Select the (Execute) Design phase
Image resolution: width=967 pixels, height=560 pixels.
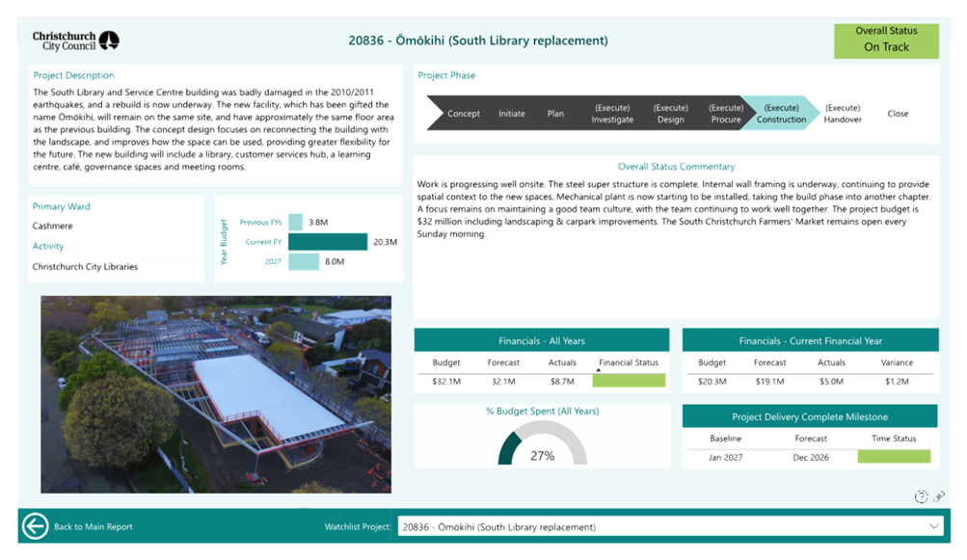click(x=670, y=114)
